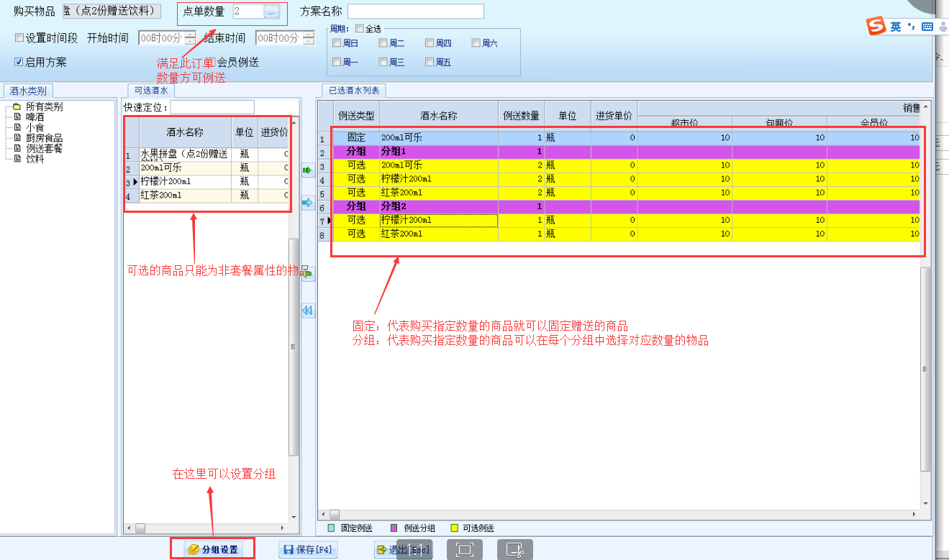Click the selected list horizontal scrollbar
The width and height of the screenshot is (949, 560).
[619, 514]
